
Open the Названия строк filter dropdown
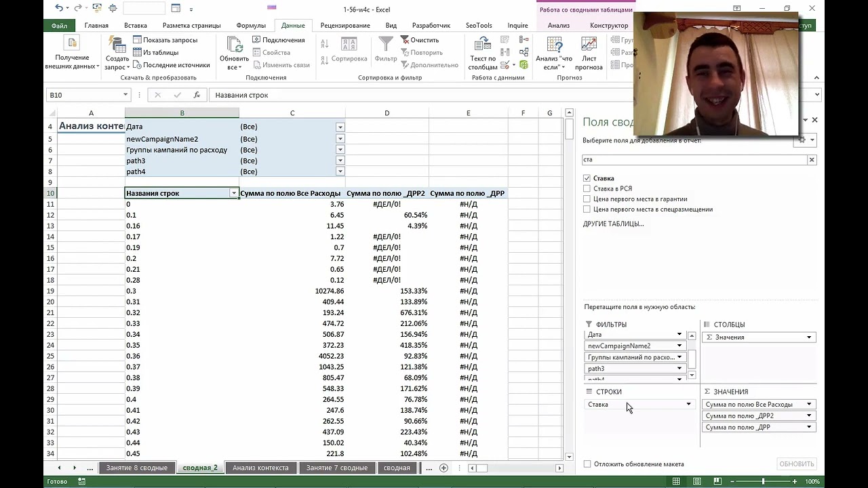point(234,193)
